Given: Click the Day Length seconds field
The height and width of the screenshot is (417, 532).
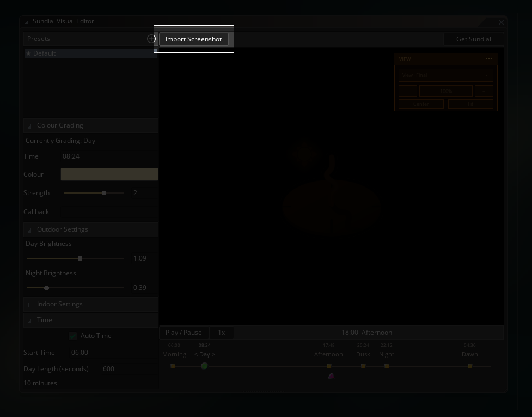Looking at the screenshot, I should pos(129,369).
